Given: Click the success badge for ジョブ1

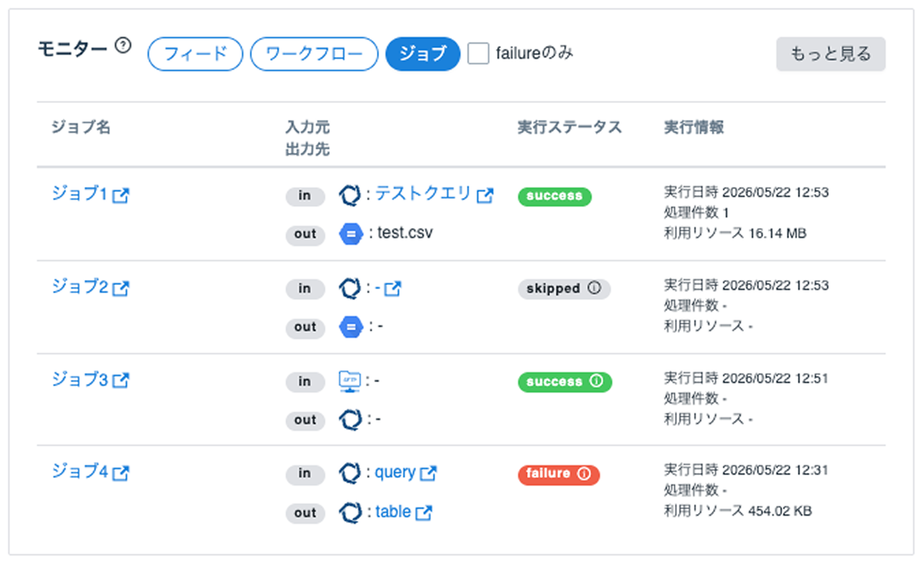Looking at the screenshot, I should (x=555, y=196).
